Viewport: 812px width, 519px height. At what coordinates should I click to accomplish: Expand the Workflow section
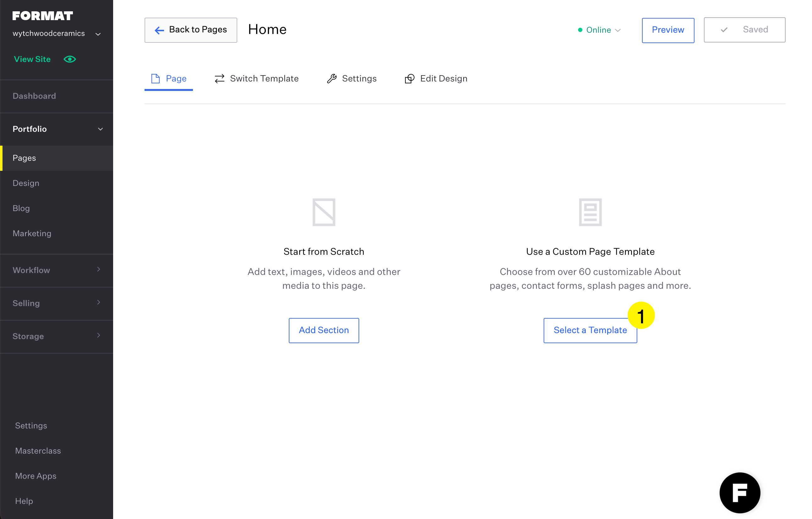pyautogui.click(x=98, y=269)
